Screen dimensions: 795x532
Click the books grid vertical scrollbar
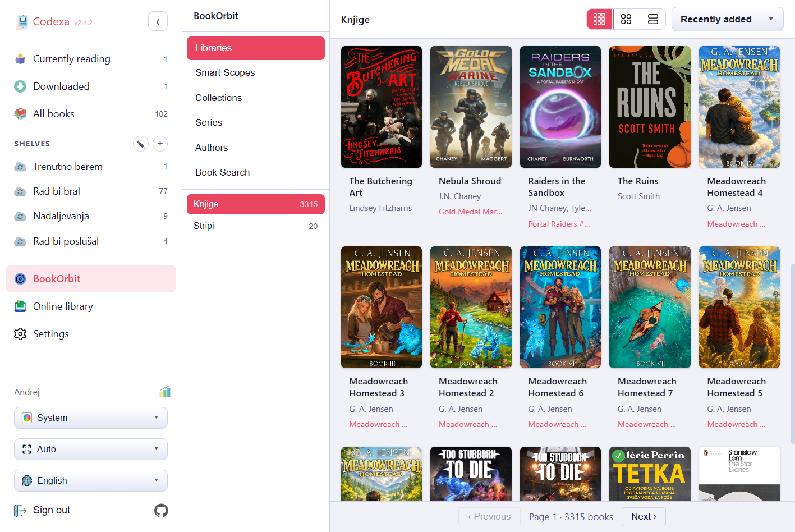(792, 354)
